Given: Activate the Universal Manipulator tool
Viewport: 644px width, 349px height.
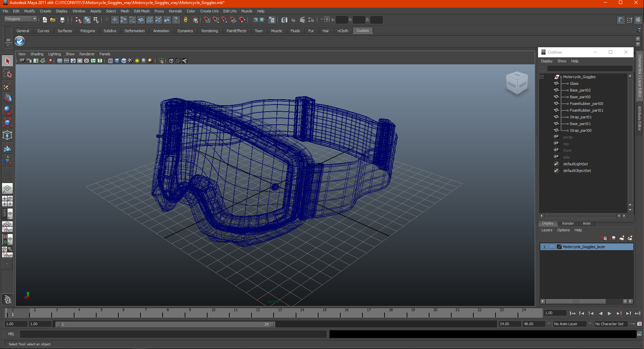Looking at the screenshot, I should pos(7,135).
